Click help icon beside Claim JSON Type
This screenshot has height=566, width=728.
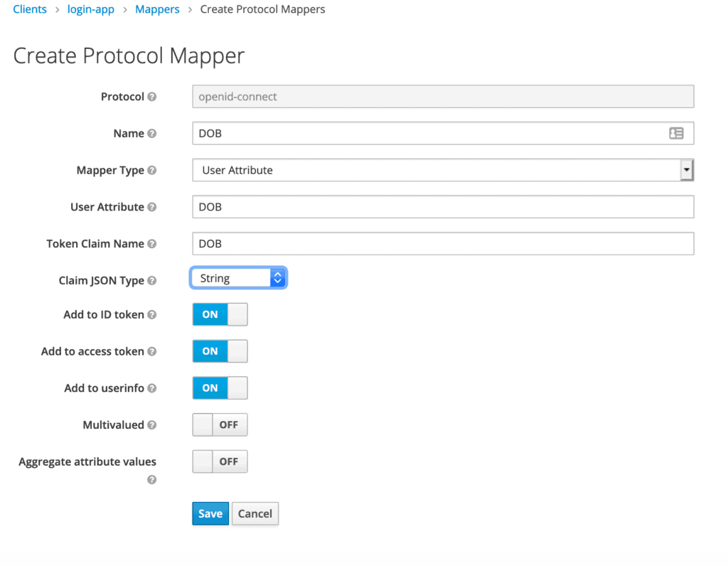pyautogui.click(x=152, y=281)
